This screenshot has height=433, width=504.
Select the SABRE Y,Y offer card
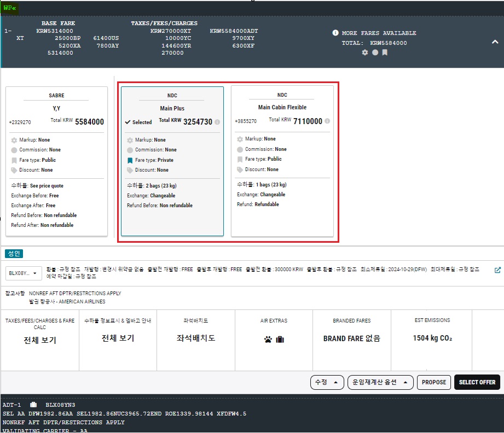click(56, 162)
